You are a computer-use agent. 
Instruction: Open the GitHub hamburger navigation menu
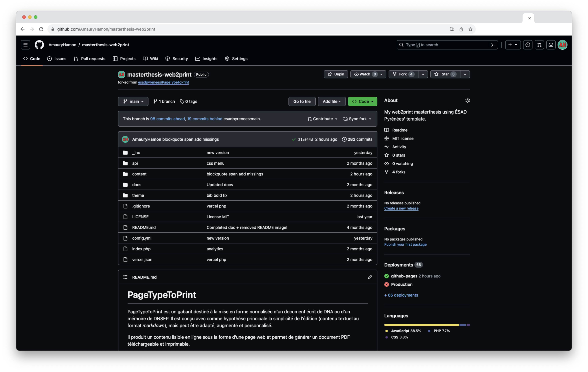[25, 45]
